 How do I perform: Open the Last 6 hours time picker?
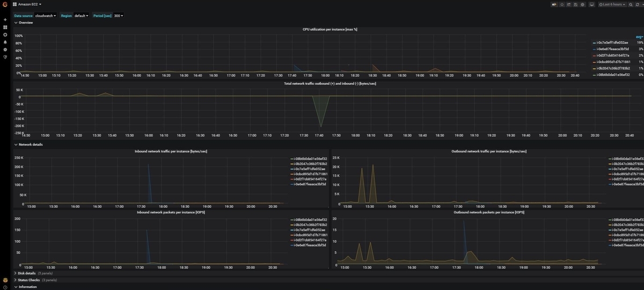pyautogui.click(x=612, y=4)
